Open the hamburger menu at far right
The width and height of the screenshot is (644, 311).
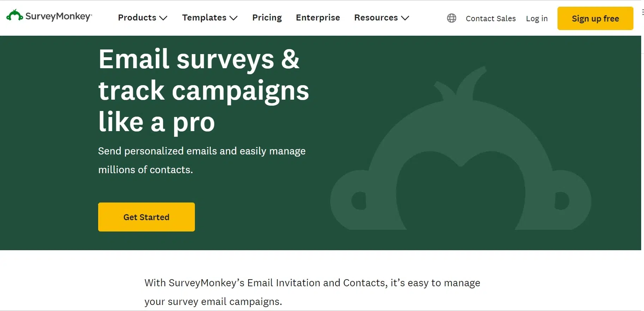[642, 12]
